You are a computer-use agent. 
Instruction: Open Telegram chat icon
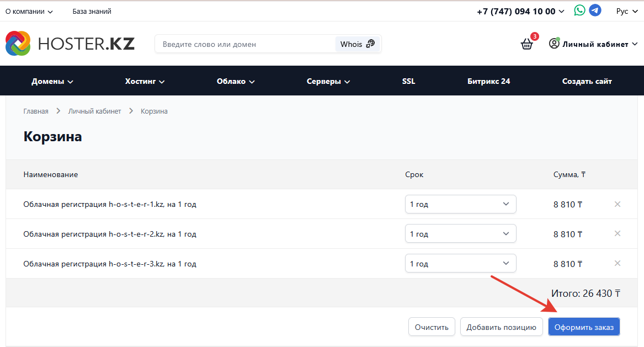tap(595, 10)
